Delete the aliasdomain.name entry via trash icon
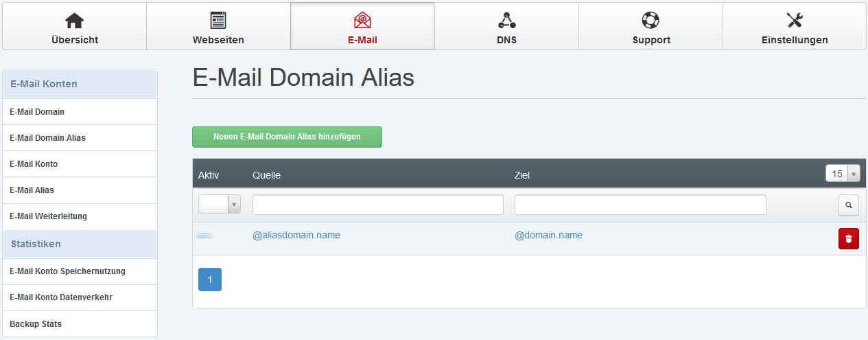Screen dimensions: 868x340 click(x=848, y=238)
